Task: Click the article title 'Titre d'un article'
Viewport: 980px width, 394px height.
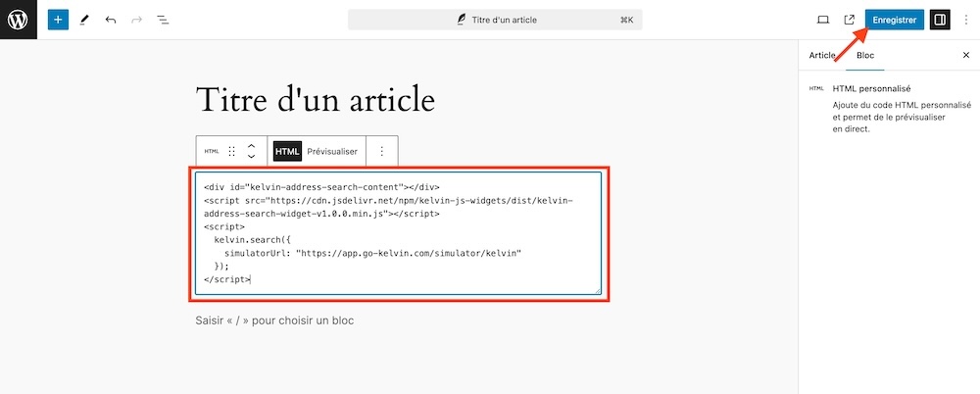Action: pos(315,99)
